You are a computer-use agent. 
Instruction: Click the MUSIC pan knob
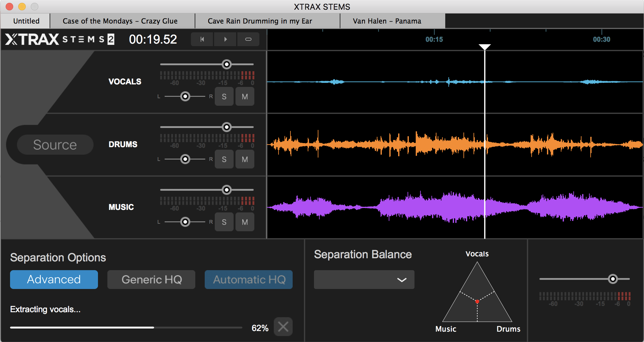tap(185, 222)
